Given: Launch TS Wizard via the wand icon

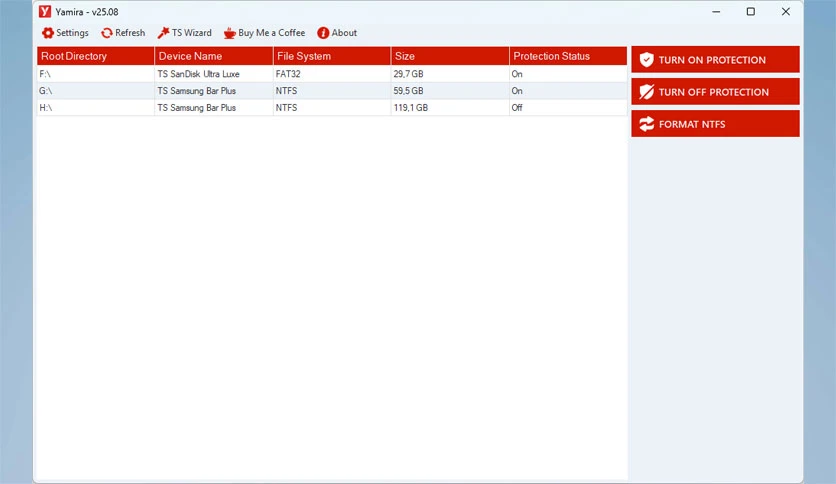Looking at the screenshot, I should 163,33.
